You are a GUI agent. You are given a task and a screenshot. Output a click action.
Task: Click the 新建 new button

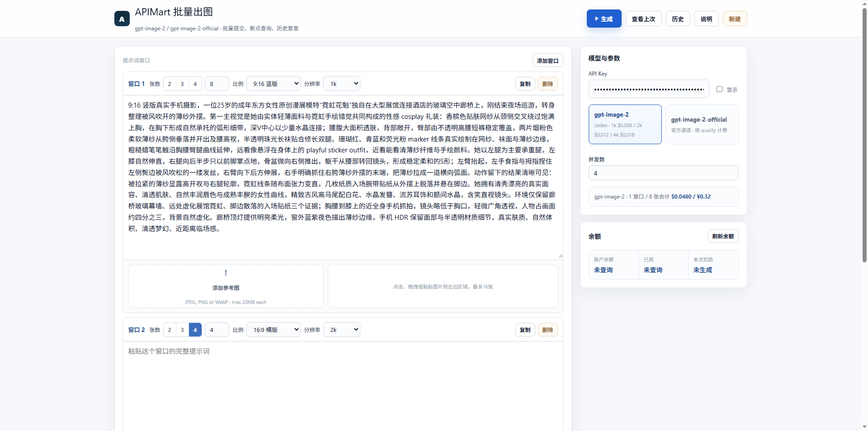735,19
